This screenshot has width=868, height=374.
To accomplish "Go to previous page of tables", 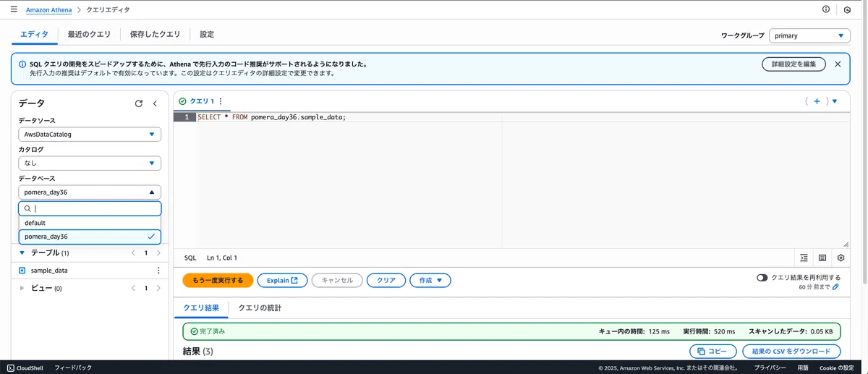I will pos(133,253).
